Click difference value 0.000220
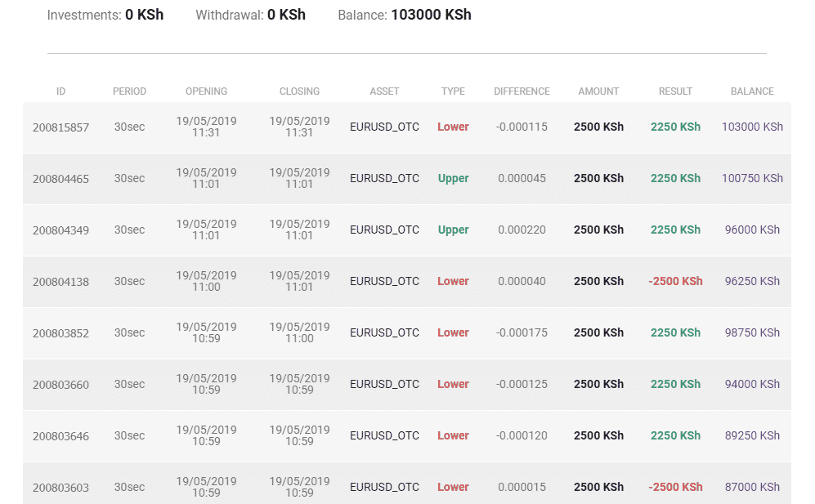Image resolution: width=815 pixels, height=504 pixels. point(522,230)
